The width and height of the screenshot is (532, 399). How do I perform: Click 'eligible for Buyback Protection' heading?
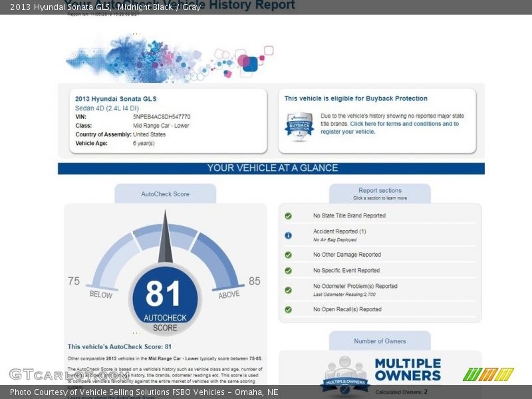[356, 98]
